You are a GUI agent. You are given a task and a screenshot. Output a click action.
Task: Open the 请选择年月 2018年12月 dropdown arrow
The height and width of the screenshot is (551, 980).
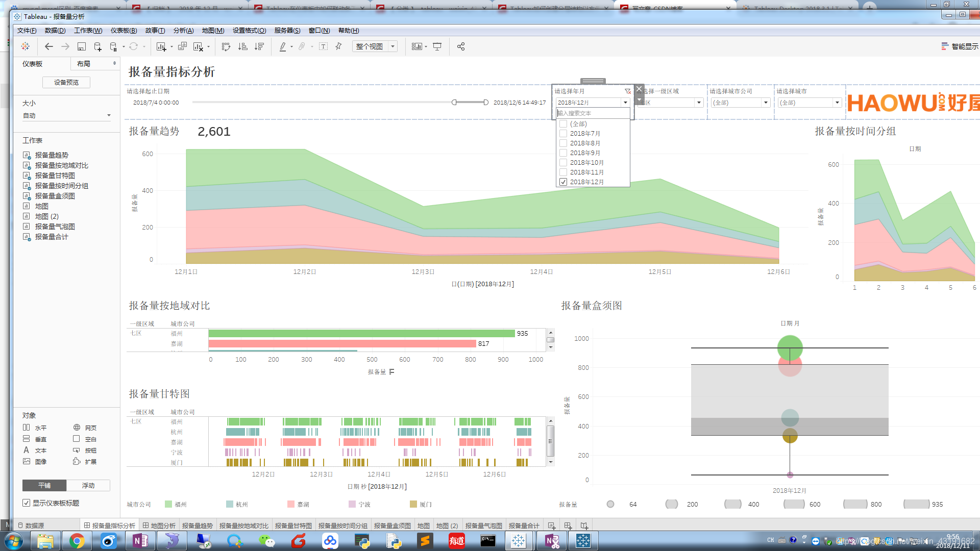[625, 103]
